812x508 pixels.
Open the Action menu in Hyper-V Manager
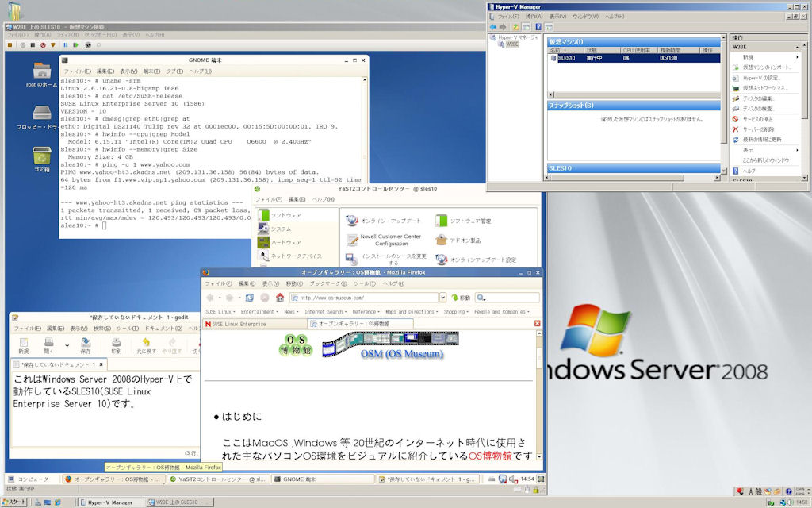pyautogui.click(x=534, y=17)
